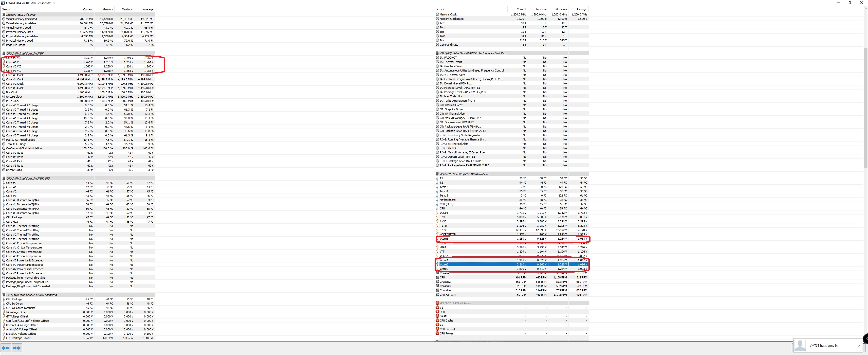
Task: Dismiss the VMTST has signed in notification
Action: pyautogui.click(x=859, y=346)
